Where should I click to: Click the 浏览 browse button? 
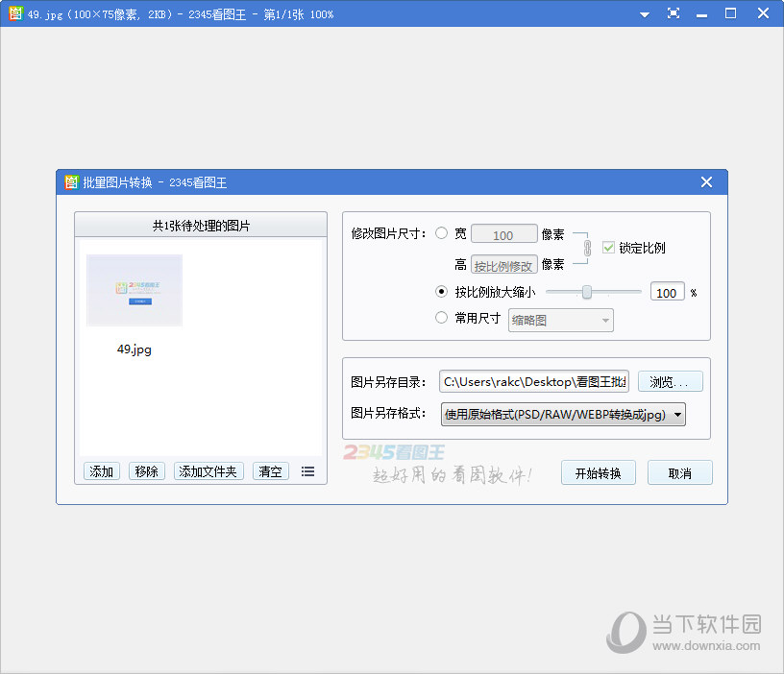point(670,380)
